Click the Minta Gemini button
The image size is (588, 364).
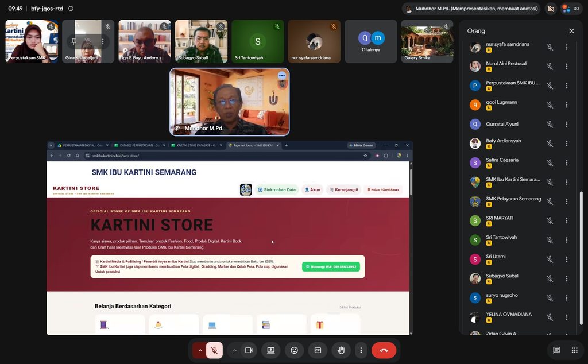coord(361,145)
